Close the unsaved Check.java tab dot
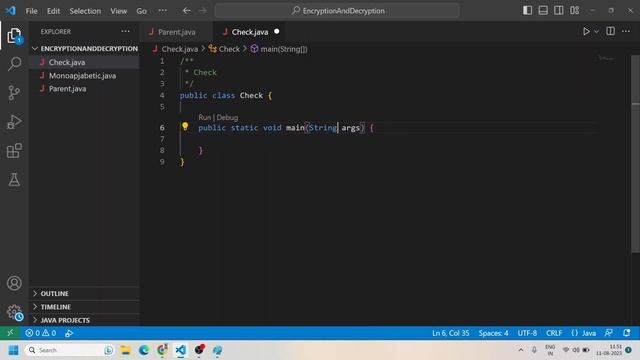 pos(277,31)
